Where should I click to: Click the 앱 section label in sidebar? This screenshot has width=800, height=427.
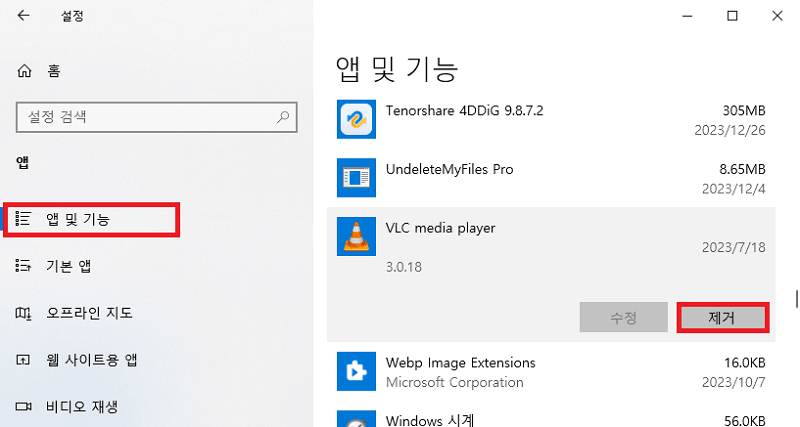pos(22,163)
